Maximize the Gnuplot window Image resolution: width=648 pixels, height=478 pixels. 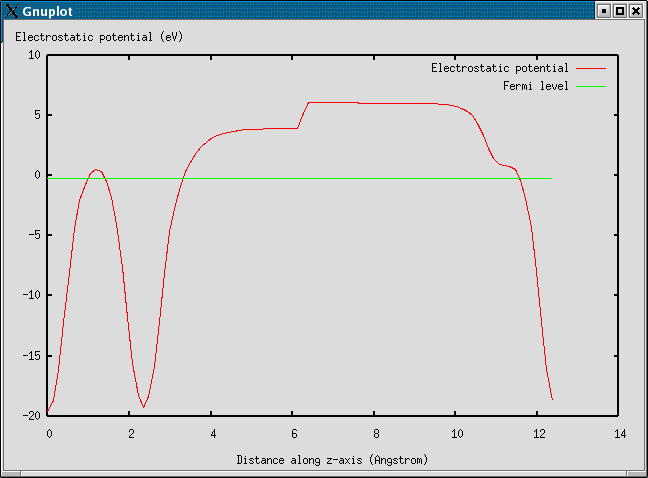[x=619, y=10]
